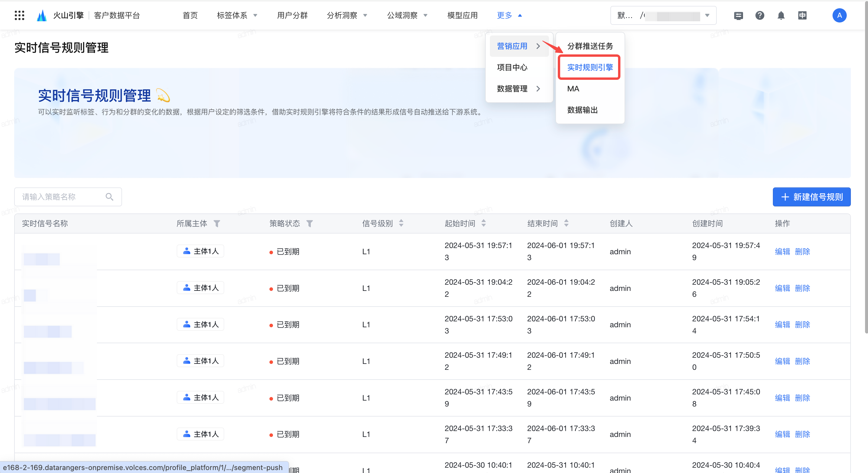
Task: Click 已到期 status in 17:49:12 row
Action: pos(285,362)
